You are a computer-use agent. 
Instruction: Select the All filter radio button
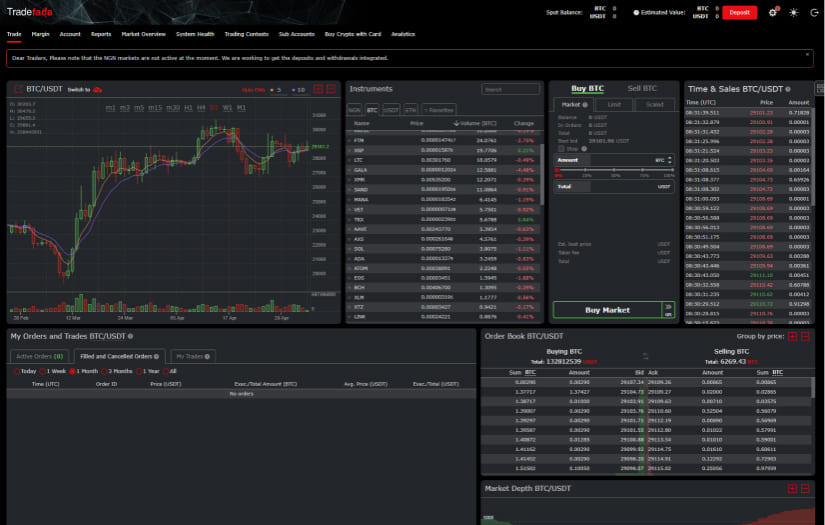tap(165, 371)
